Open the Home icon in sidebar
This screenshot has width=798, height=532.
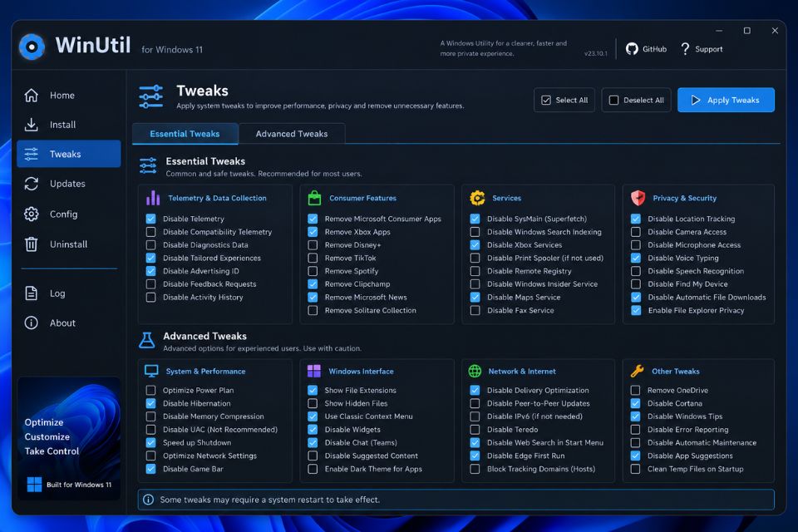(x=32, y=96)
